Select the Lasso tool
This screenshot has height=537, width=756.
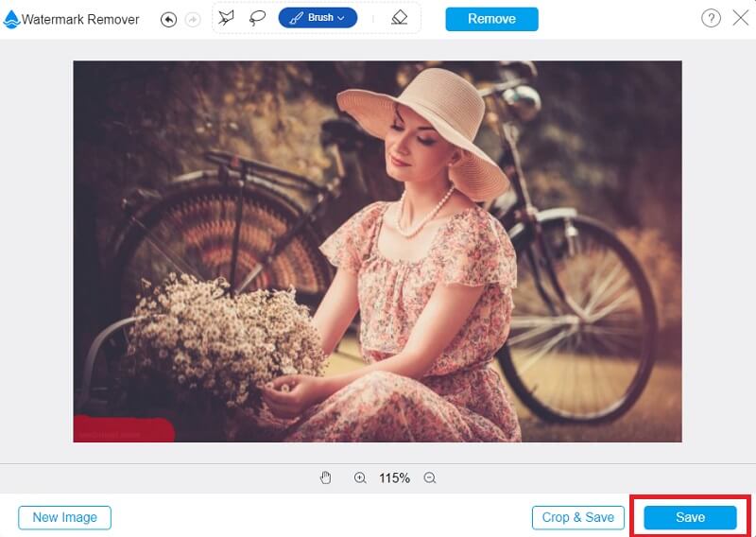257,18
